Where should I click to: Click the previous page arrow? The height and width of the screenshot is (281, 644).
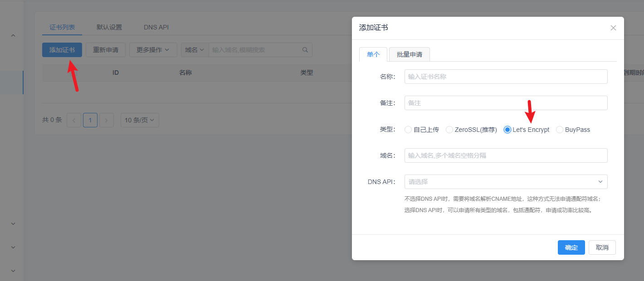(x=73, y=120)
